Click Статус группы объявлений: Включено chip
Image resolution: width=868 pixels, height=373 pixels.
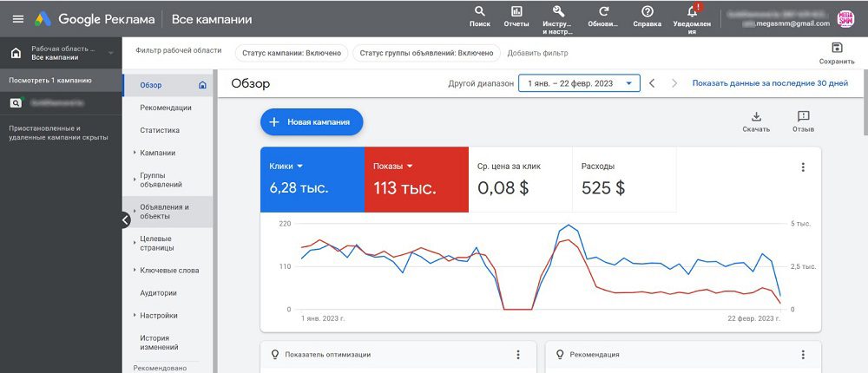426,53
